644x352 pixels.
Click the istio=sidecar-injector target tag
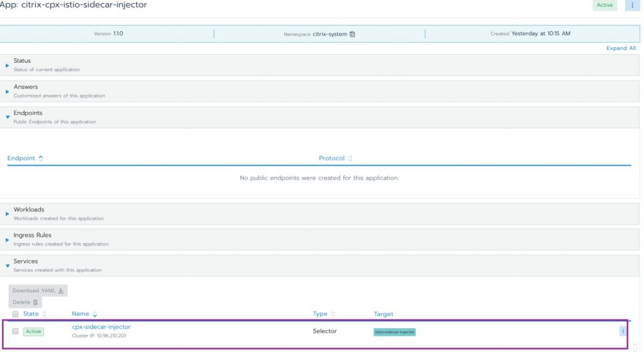(x=394, y=332)
